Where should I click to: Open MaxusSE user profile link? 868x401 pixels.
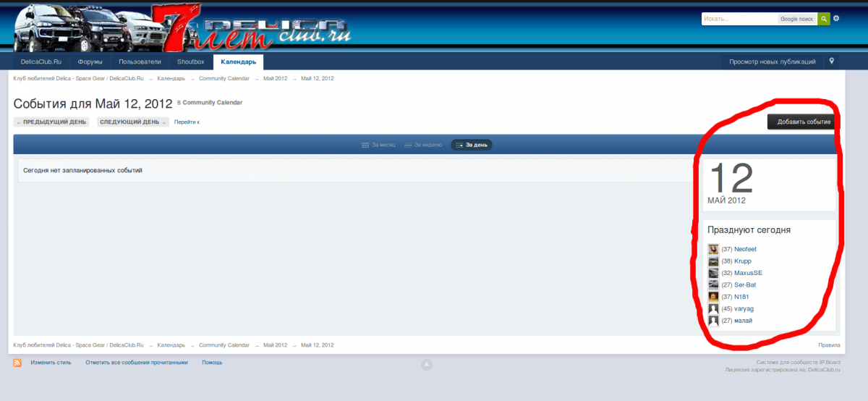[x=748, y=273]
